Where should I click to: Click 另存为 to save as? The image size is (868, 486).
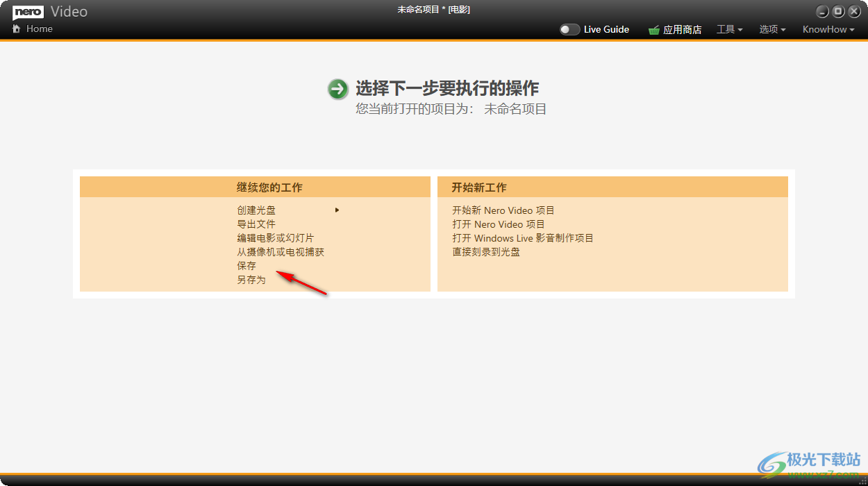click(251, 280)
